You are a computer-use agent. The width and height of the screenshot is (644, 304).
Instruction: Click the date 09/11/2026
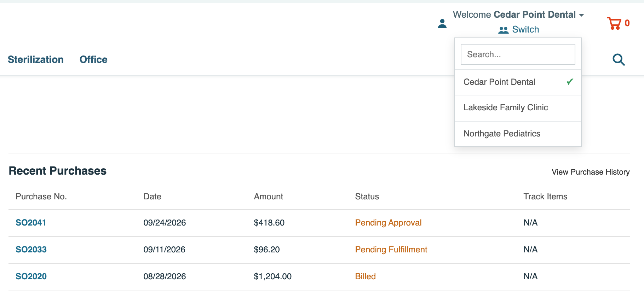(164, 250)
